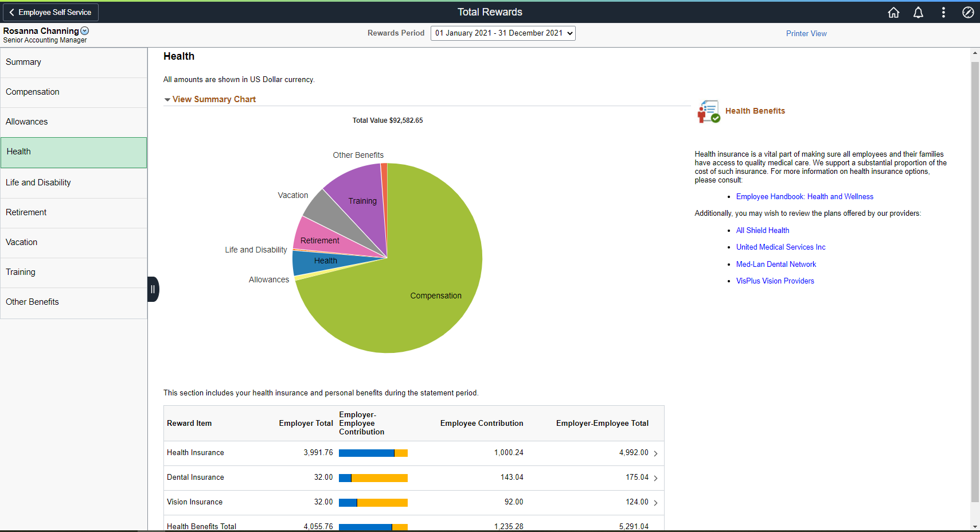
Task: Go back to Employee Self Service
Action: pyautogui.click(x=50, y=12)
